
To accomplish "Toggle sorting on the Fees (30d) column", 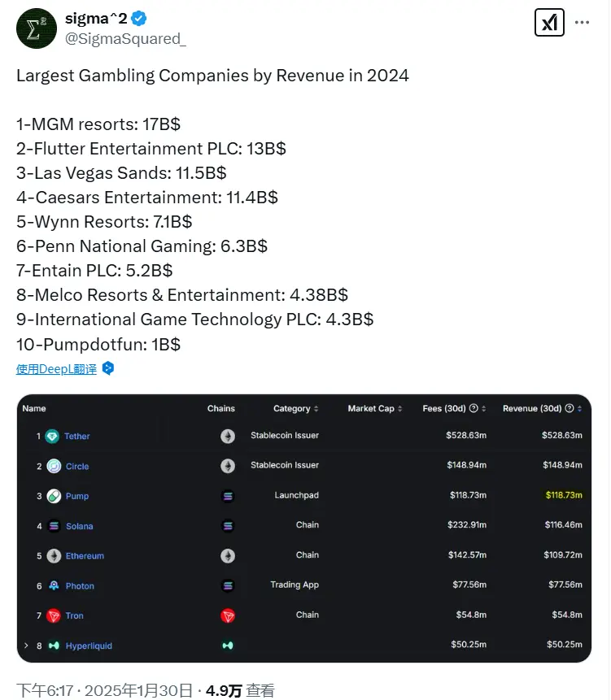I will (485, 409).
